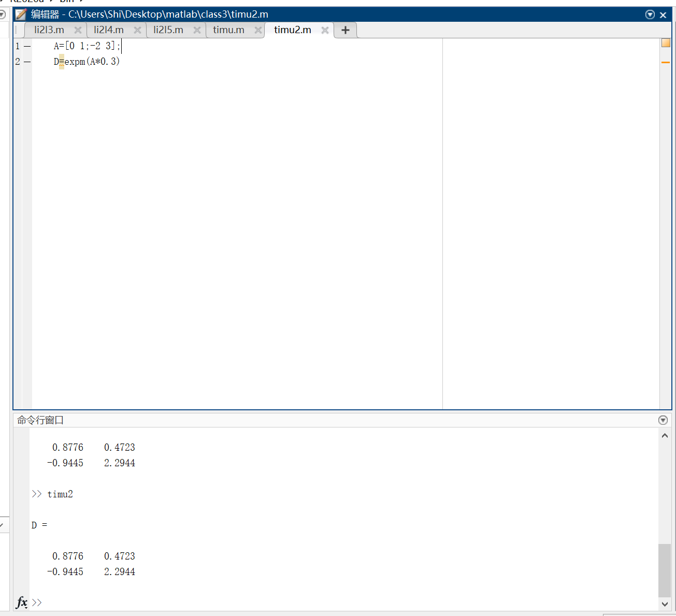Viewport: 676px width, 616px height.
Task: Close the li2l4.m tab
Action: (x=137, y=30)
